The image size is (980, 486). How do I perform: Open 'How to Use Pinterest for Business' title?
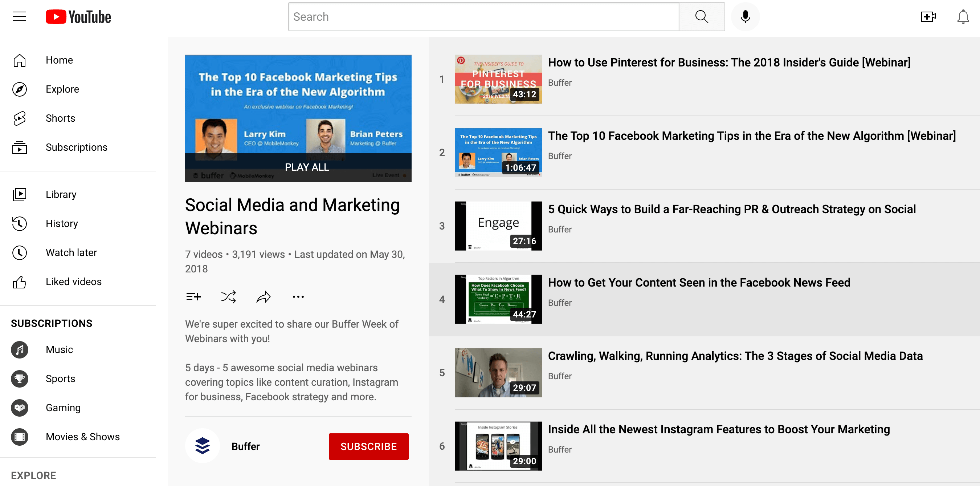click(x=729, y=62)
